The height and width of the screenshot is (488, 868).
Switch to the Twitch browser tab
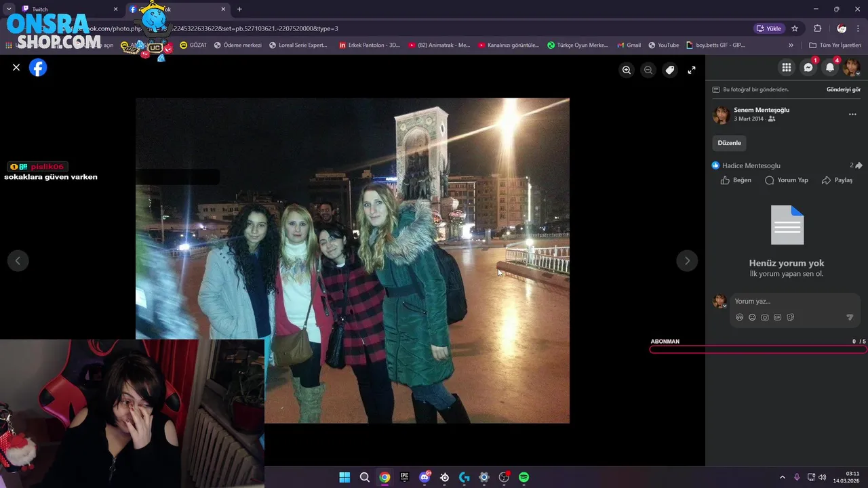coord(66,9)
